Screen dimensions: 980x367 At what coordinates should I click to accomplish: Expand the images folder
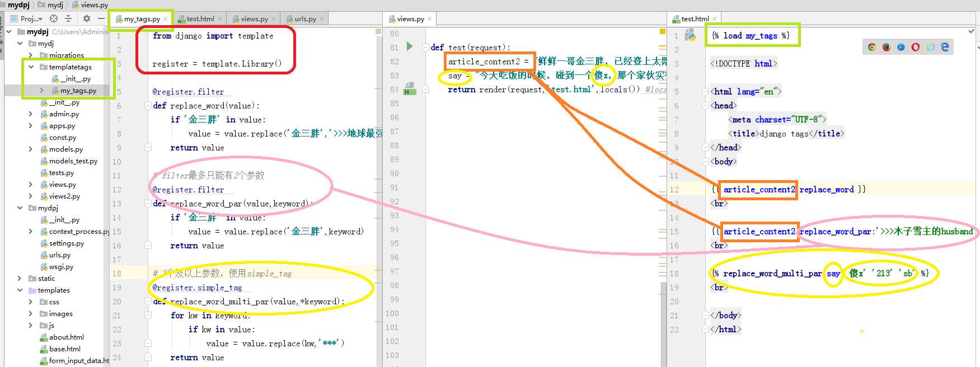pyautogui.click(x=31, y=313)
